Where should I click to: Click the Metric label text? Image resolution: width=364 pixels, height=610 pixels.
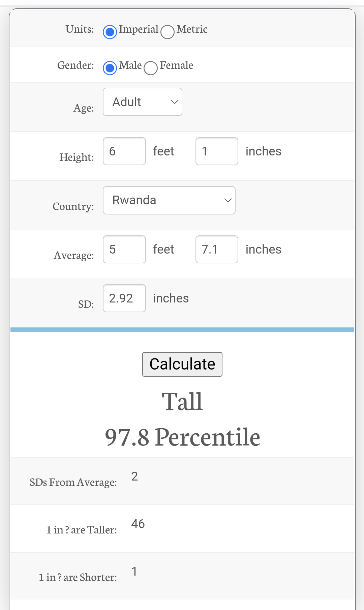(192, 29)
